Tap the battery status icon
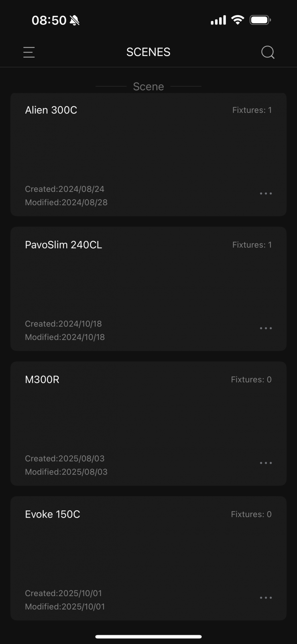Screen dimensions: 297x644 point(260,20)
